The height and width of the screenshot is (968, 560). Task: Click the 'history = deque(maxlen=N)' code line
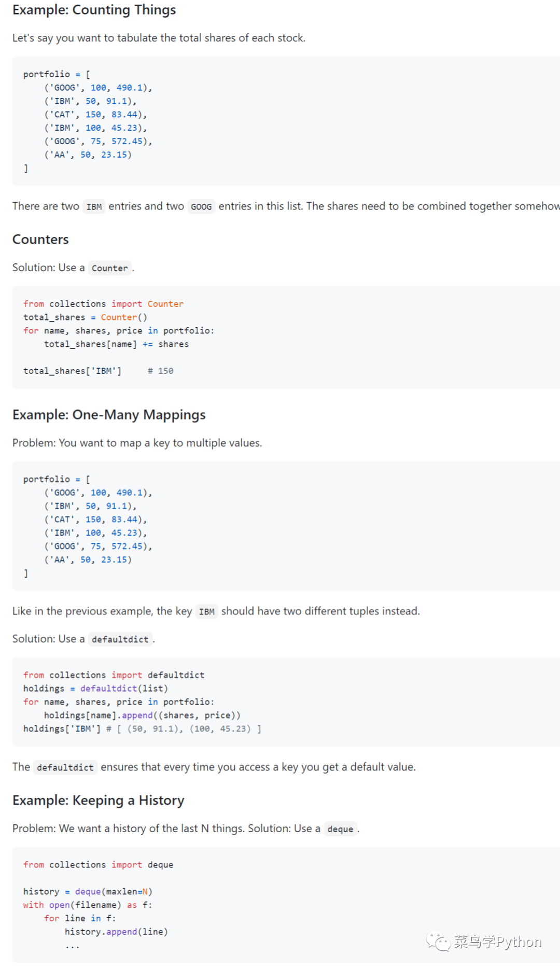click(88, 892)
